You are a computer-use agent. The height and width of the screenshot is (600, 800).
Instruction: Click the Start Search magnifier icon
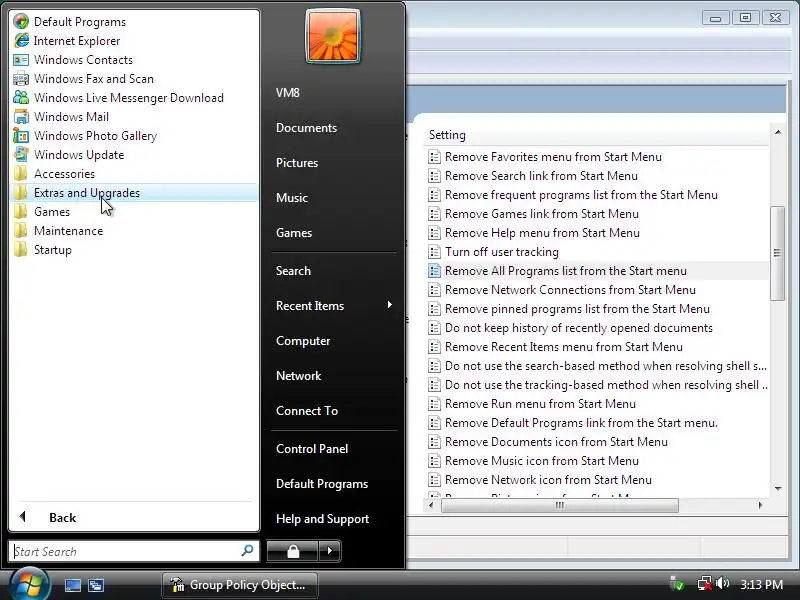tap(247, 551)
